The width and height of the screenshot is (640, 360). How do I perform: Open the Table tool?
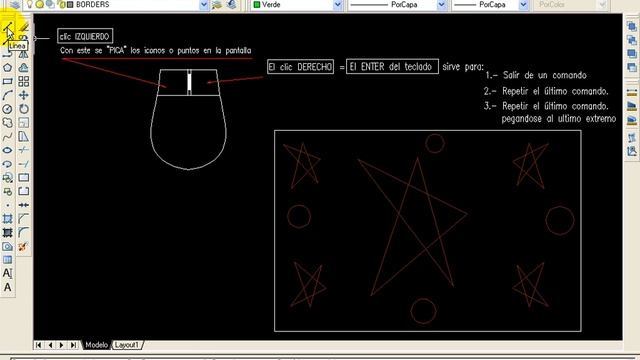pos(8,260)
